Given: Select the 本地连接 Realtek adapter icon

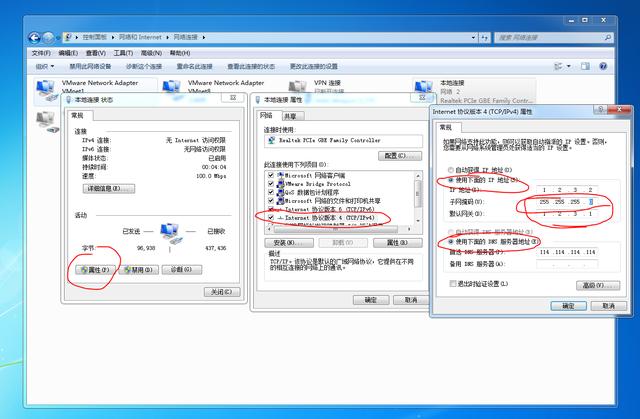Looking at the screenshot, I should coord(424,87).
